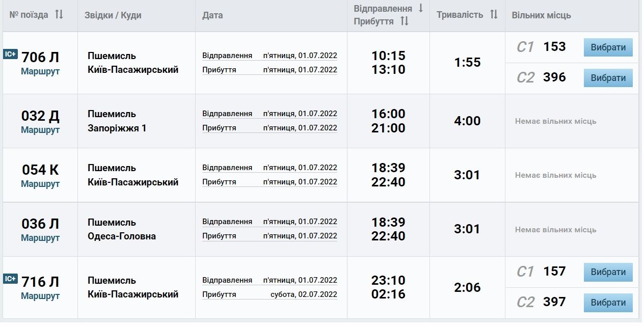Open route for train 032 Д
Viewport: 644px width, 326px height.
(x=40, y=130)
